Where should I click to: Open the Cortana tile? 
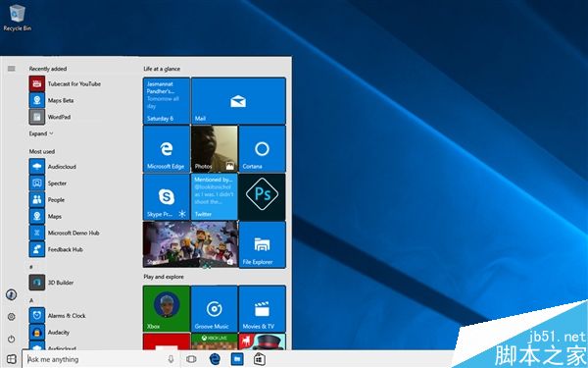click(x=262, y=149)
